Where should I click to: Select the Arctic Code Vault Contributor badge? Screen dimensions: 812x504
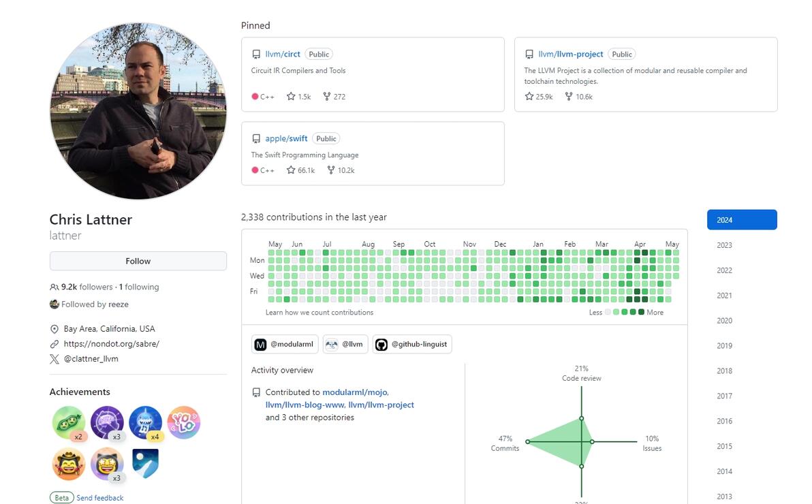tap(145, 463)
